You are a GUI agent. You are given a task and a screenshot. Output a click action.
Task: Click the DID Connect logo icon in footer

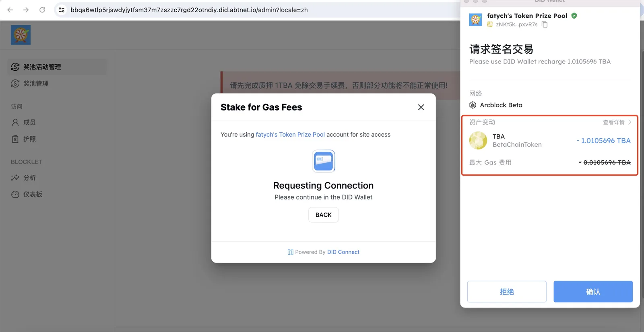tap(290, 252)
